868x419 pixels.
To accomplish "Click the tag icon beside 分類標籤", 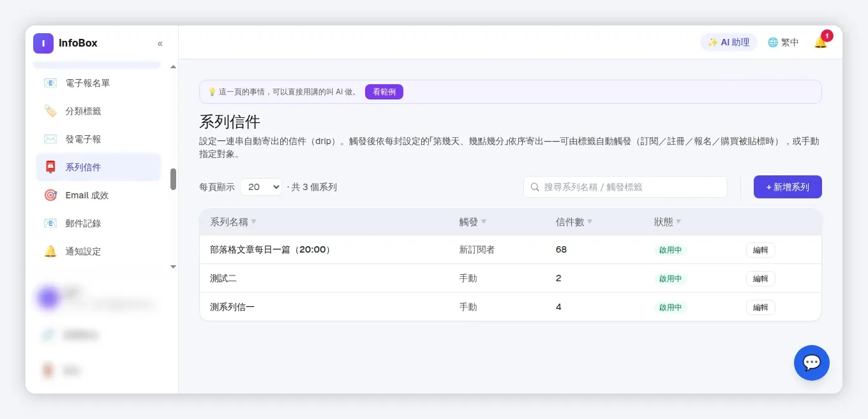I will (50, 111).
